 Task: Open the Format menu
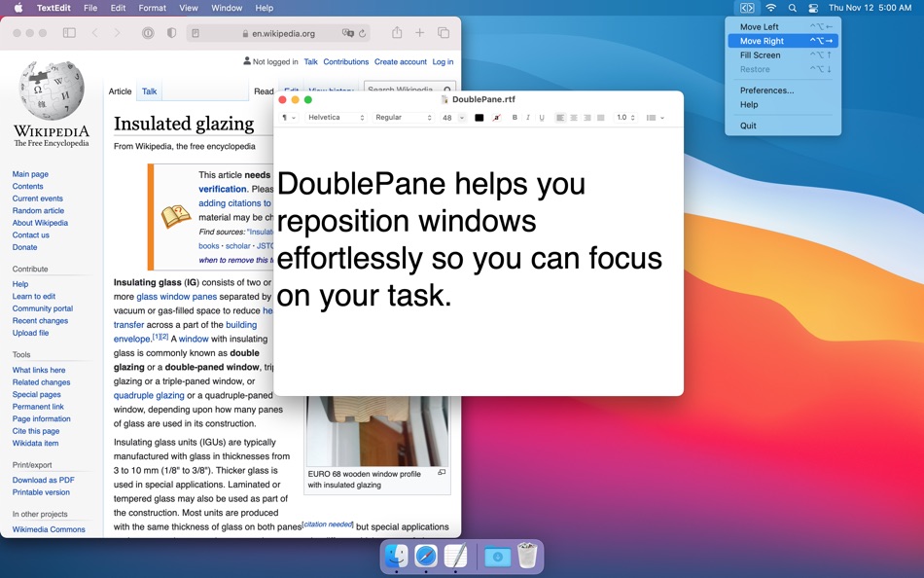pos(152,8)
